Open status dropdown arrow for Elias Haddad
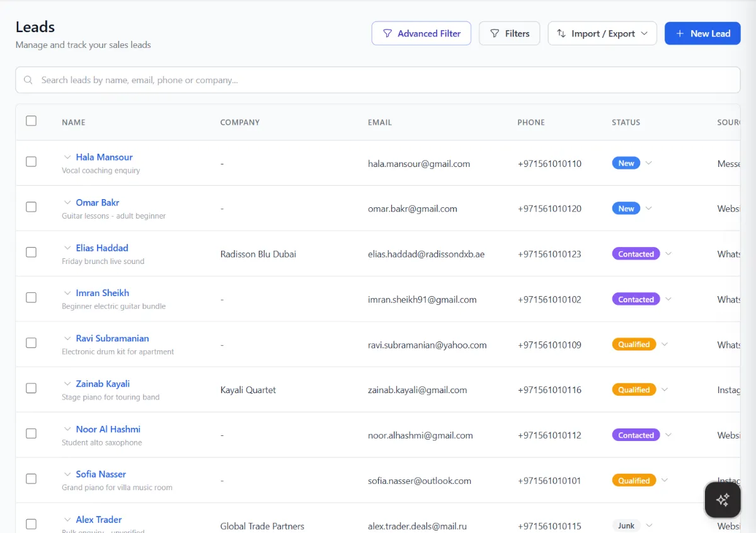Viewport: 756px width, 533px height. pyautogui.click(x=668, y=254)
